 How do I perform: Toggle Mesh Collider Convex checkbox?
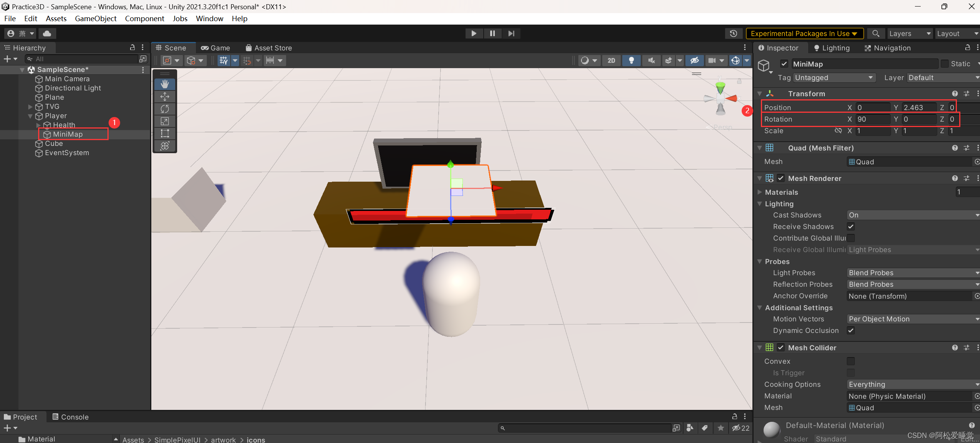tap(850, 361)
